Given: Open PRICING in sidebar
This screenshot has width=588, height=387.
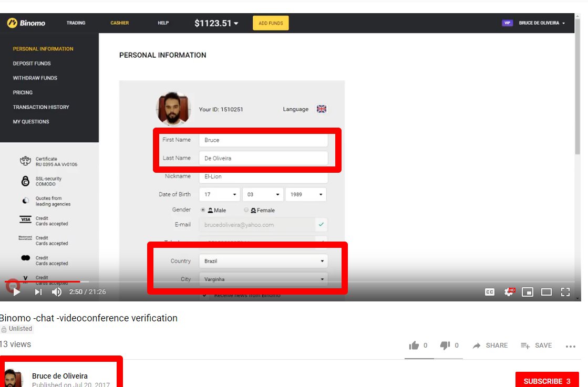Looking at the screenshot, I should 23,92.
